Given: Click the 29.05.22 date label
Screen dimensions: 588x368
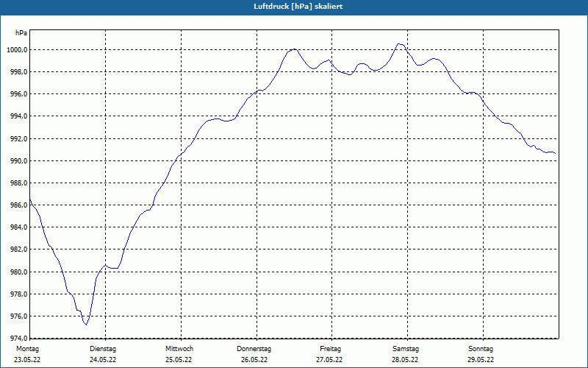Looking at the screenshot, I should (481, 360).
